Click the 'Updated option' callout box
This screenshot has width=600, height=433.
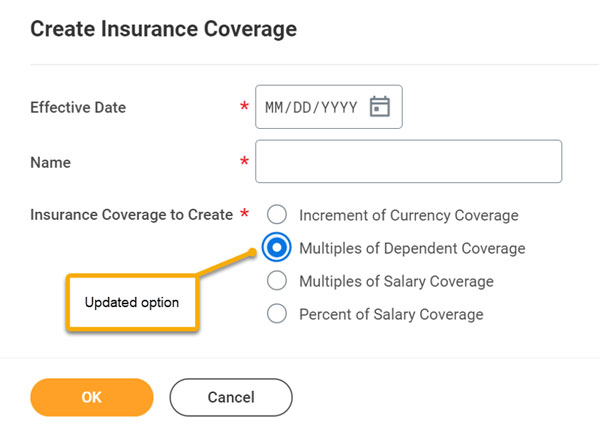[x=132, y=302]
